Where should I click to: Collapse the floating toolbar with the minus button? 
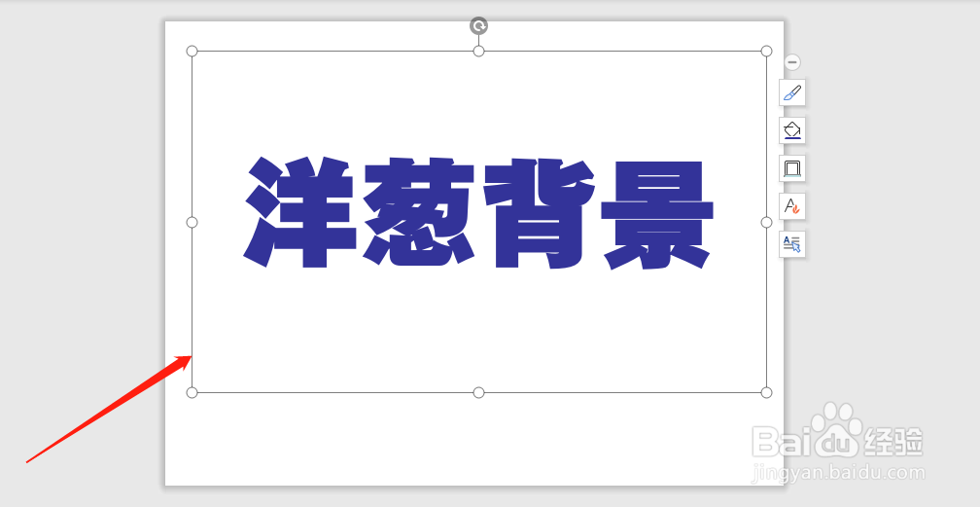791,62
